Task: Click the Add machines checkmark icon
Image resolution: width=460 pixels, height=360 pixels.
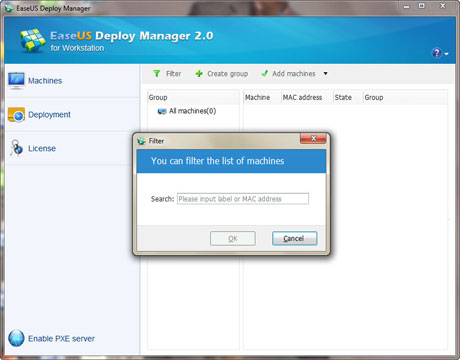Action: click(x=265, y=73)
